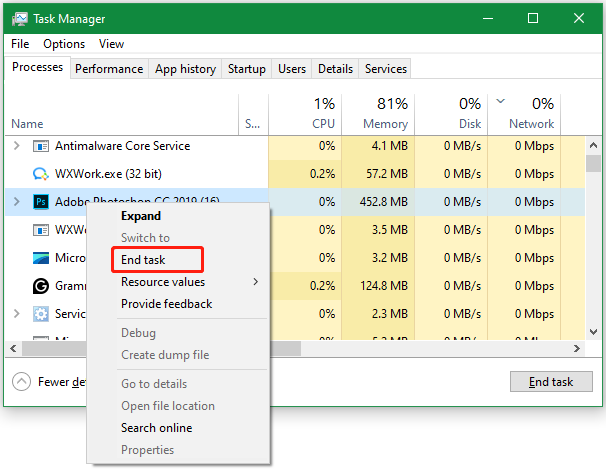Click the Service host gear icon
Image resolution: width=606 pixels, height=471 pixels.
coord(41,314)
